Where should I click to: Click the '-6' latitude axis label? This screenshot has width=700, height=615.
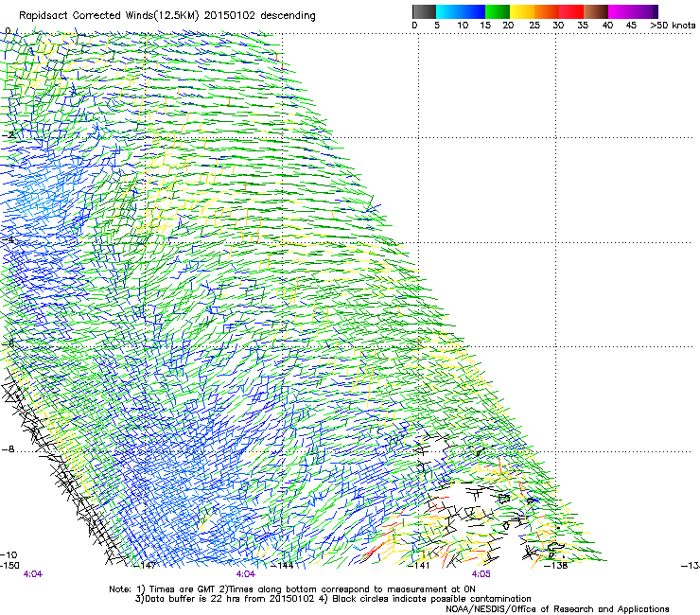click(x=8, y=343)
